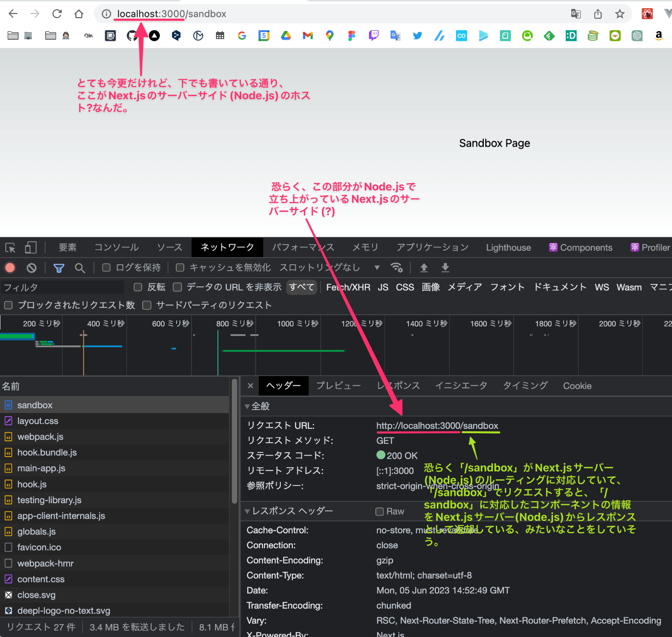Open the パフォーマンス tab
The width and height of the screenshot is (672, 637).
pos(303,248)
